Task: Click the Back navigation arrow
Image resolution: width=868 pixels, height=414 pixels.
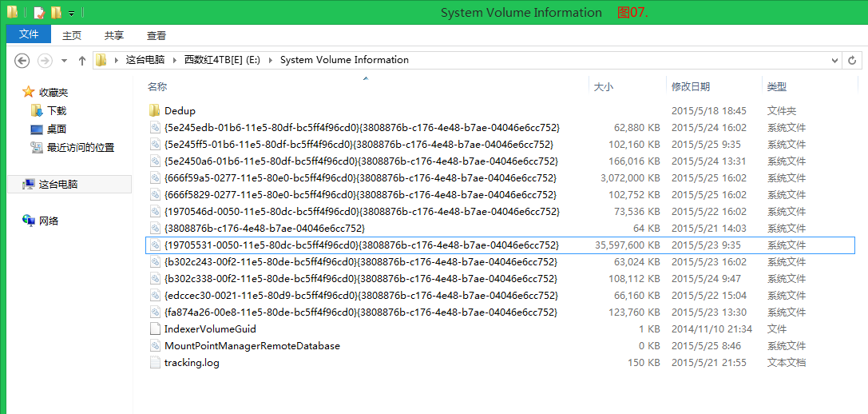Action: [x=22, y=60]
